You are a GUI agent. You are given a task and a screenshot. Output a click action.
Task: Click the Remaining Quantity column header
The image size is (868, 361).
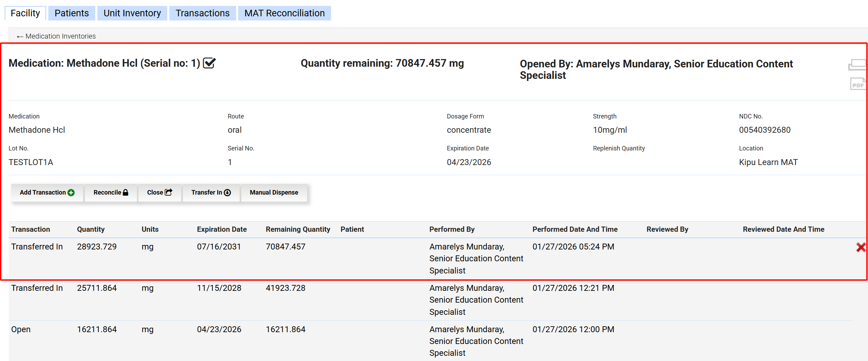[298, 229]
